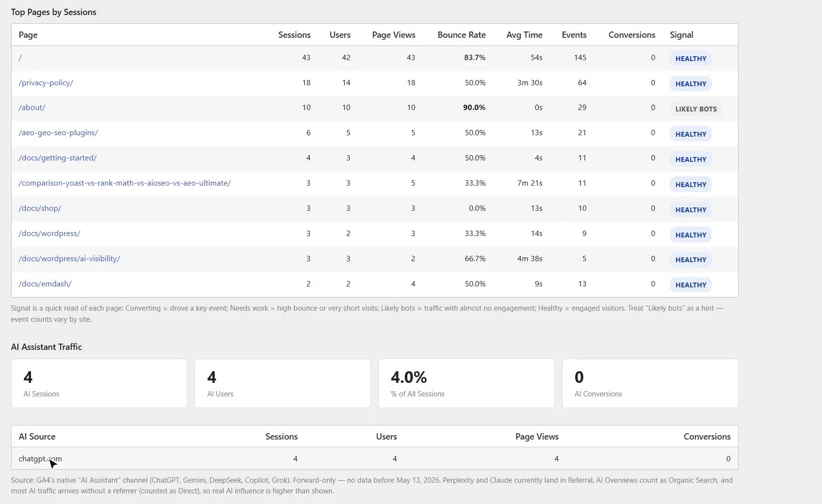This screenshot has width=822, height=504.
Task: Click the Page Views header in AI Source table
Action: pyautogui.click(x=537, y=437)
